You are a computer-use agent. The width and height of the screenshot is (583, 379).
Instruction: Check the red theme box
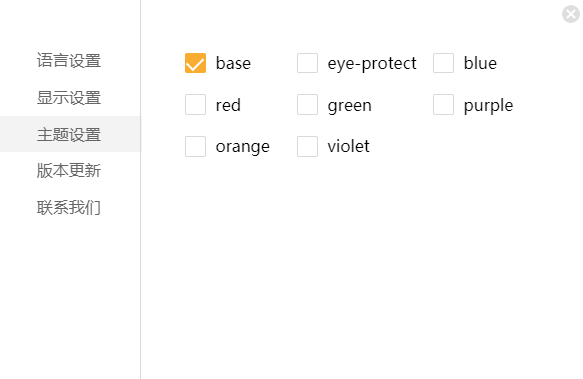pyautogui.click(x=195, y=105)
